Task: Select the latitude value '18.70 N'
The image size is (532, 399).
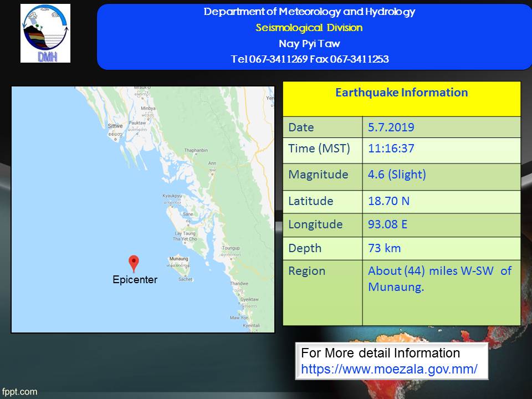Action: point(388,201)
